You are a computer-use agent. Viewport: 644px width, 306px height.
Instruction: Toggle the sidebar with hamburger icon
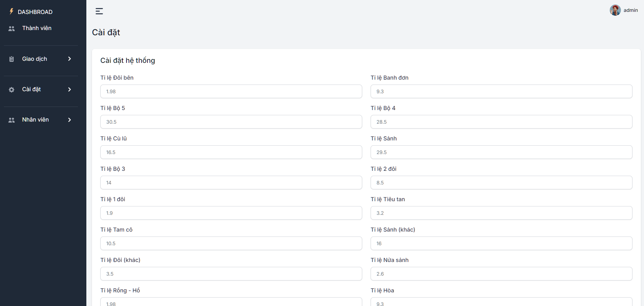99,11
